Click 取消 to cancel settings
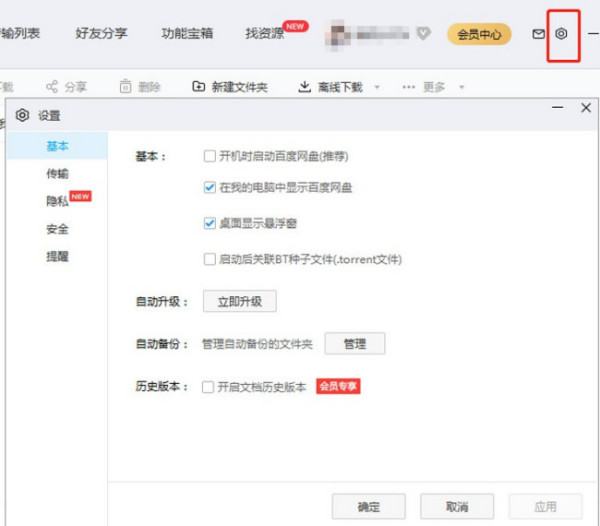 tap(457, 506)
